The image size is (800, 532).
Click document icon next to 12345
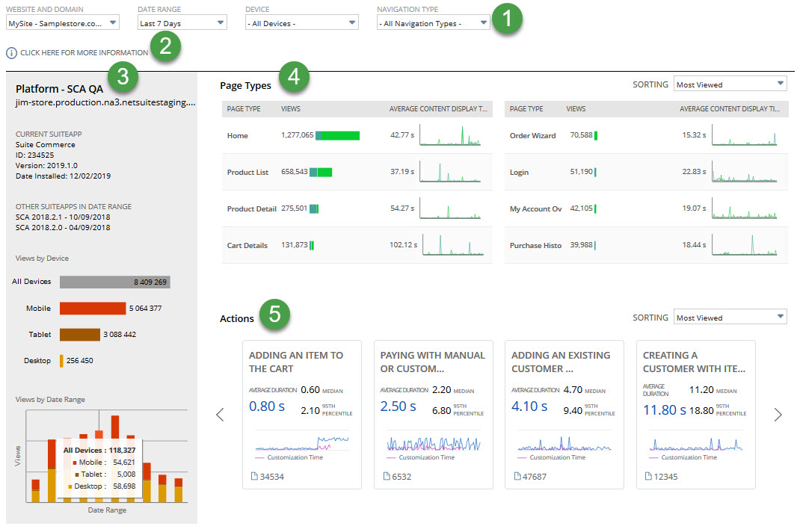[648, 477]
